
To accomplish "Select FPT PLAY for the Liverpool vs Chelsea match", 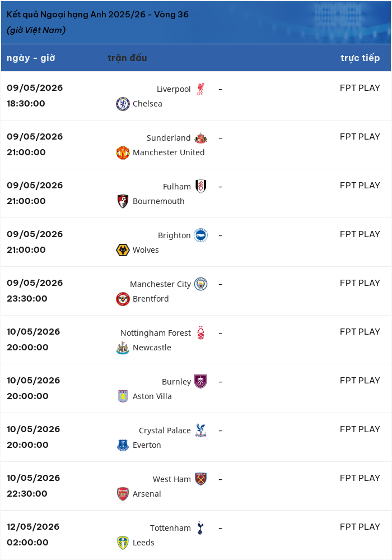I will point(360,88).
